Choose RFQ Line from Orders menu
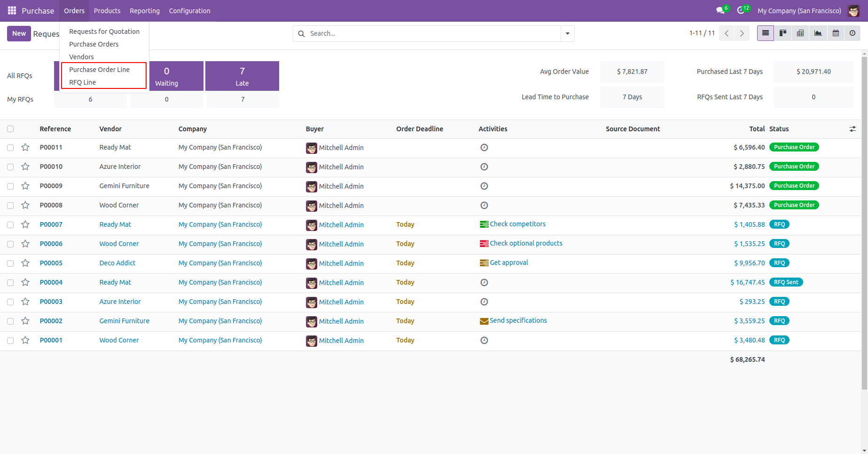 pyautogui.click(x=82, y=82)
